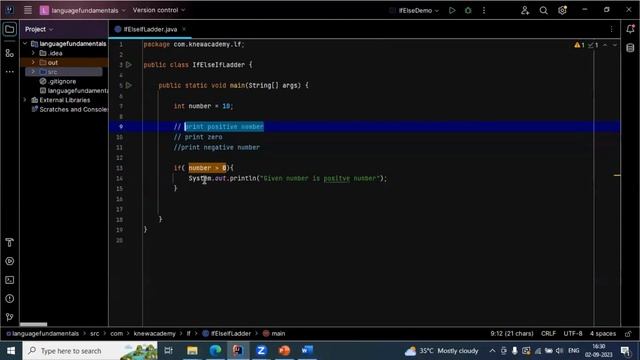
Task: Run IfElseDemo configuration
Action: [452, 10]
